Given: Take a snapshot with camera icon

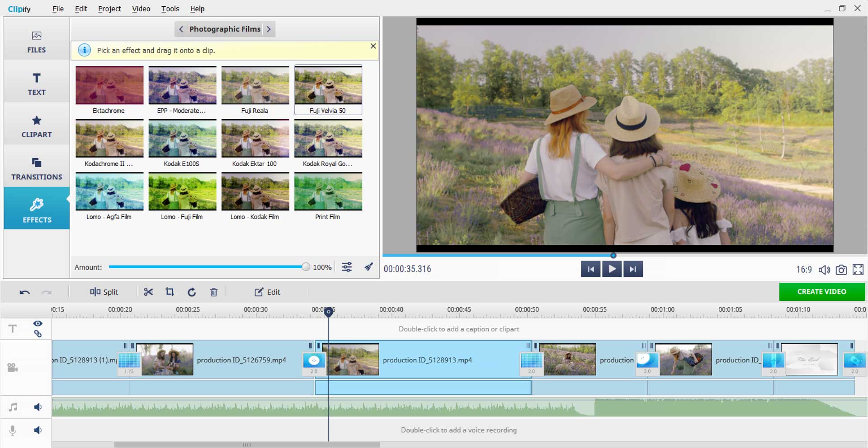Looking at the screenshot, I should [841, 270].
